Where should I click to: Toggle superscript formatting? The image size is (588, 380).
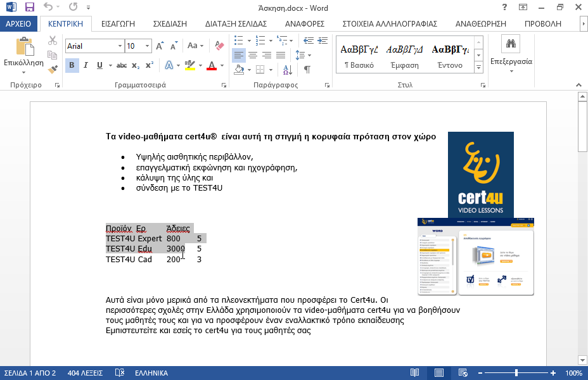click(x=150, y=65)
